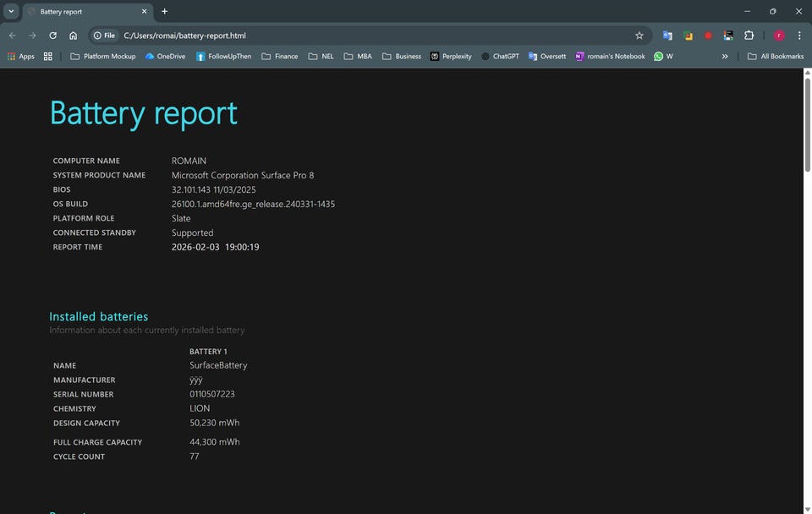Open Chrome three-dot menu
812x514 pixels.
799,36
